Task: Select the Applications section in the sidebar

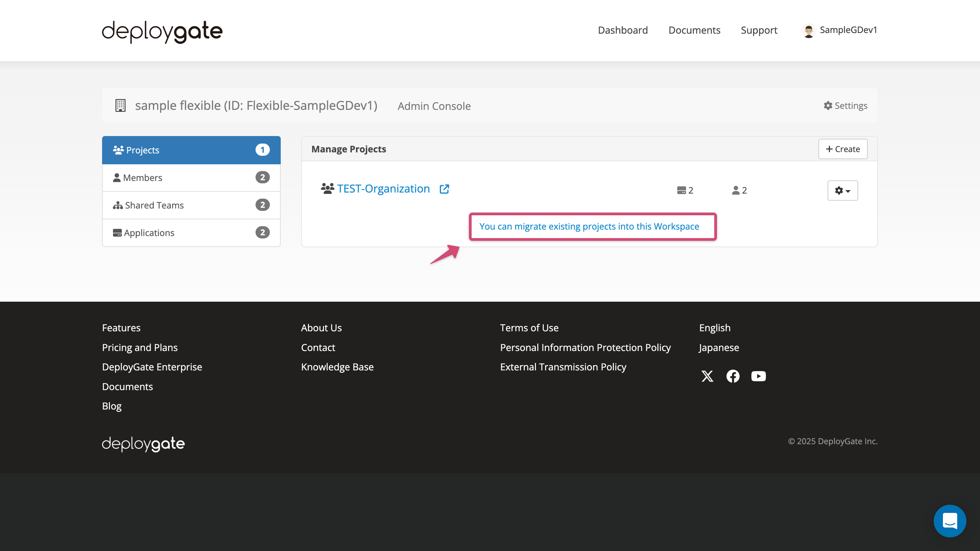Action: tap(149, 232)
